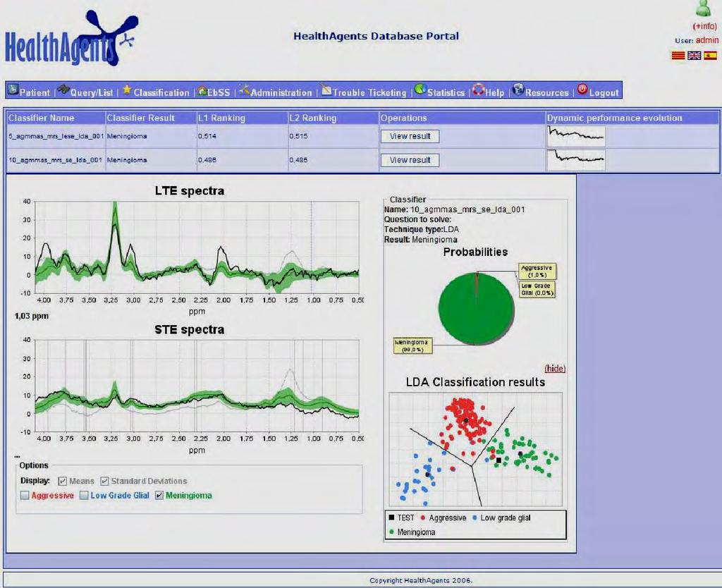722x588 pixels.
Task: Click the black TEST point in LDA plot
Action: [x=498, y=460]
